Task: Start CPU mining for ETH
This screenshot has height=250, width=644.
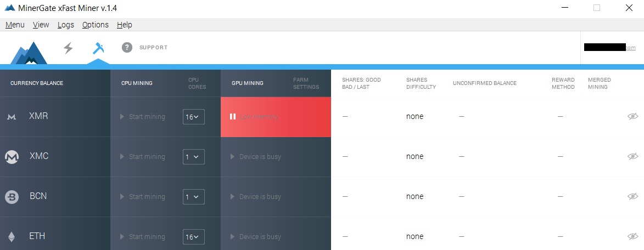Action: (x=143, y=236)
